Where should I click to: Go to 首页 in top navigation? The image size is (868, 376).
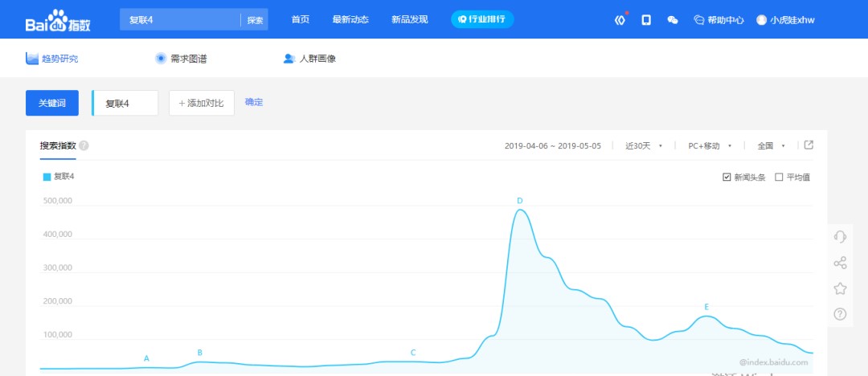click(300, 20)
